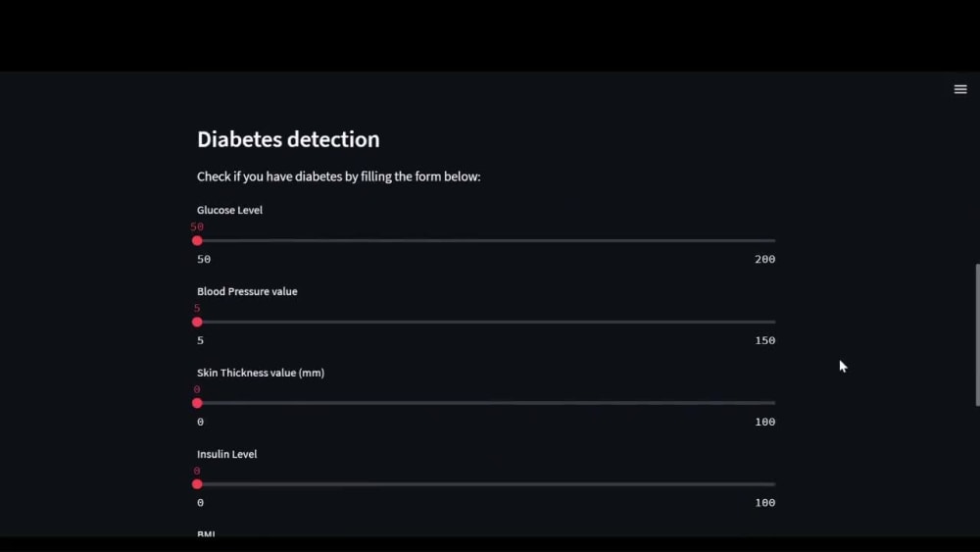Click the page's vertical scrollbar thumb

(977, 335)
